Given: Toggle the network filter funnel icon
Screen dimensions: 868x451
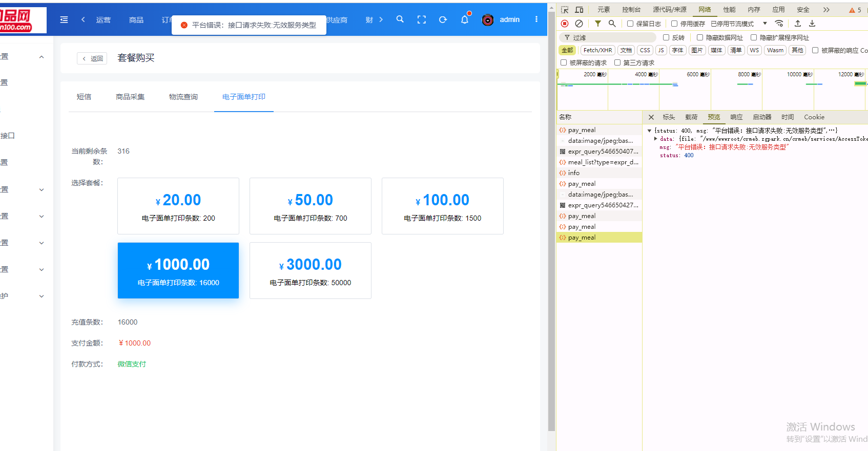Looking at the screenshot, I should coord(598,24).
